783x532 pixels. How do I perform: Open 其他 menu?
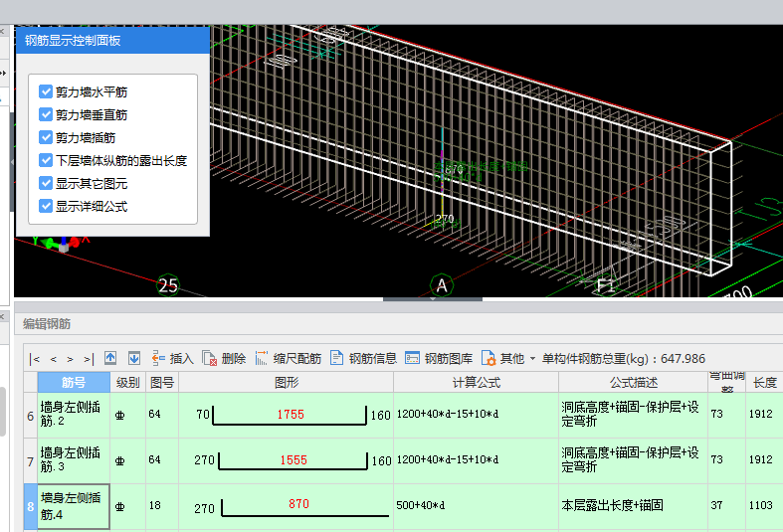point(507,358)
